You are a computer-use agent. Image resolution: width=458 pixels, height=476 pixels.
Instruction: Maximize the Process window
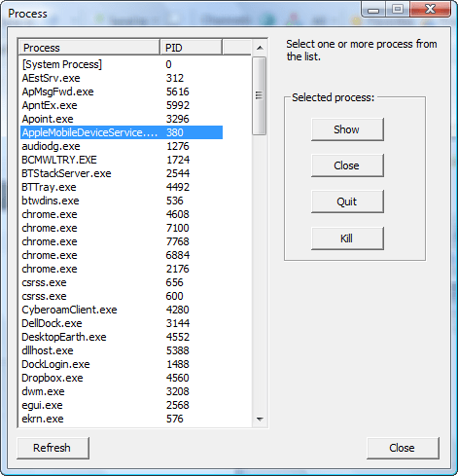pyautogui.click(x=398, y=9)
